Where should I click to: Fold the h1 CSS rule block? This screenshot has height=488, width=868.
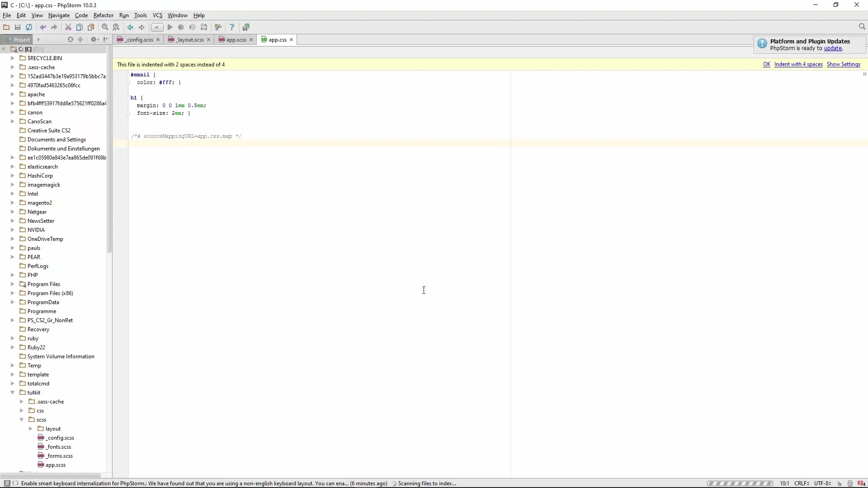[128, 98]
